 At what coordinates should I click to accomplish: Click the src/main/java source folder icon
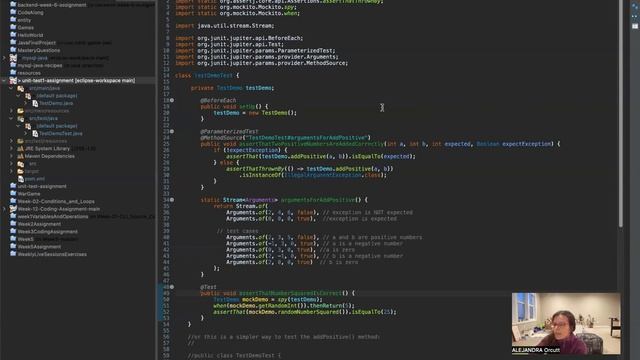(x=20, y=88)
